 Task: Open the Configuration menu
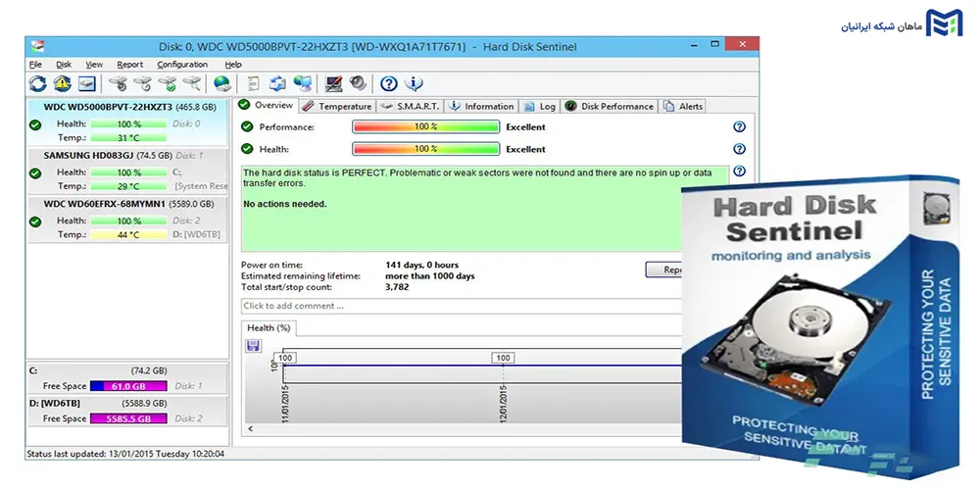182,65
